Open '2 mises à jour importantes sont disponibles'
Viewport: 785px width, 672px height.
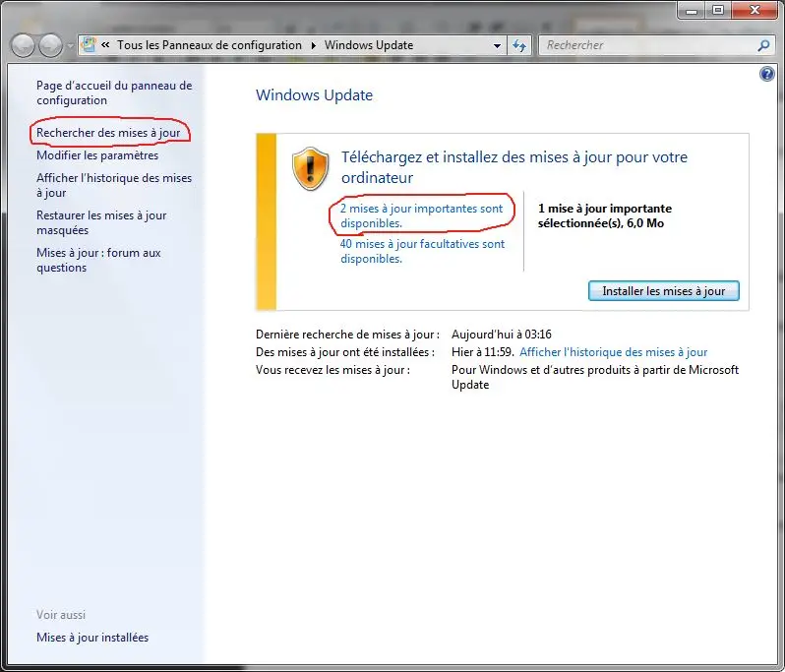[x=421, y=215]
